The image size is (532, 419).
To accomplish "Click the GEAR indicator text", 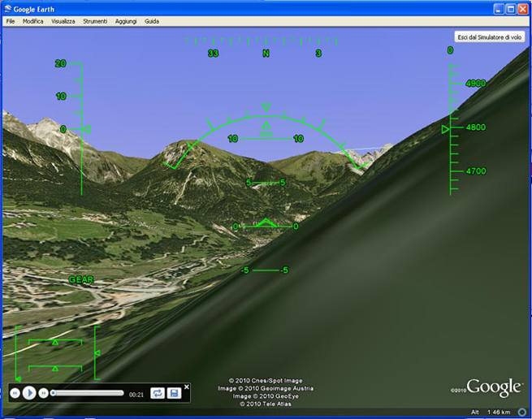I will click(81, 279).
